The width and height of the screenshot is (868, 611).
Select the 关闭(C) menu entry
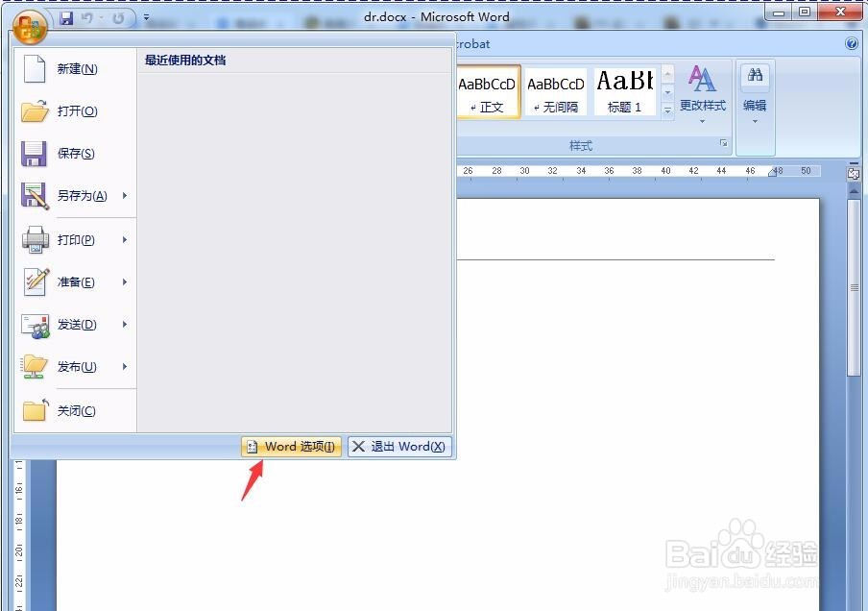[x=75, y=410]
